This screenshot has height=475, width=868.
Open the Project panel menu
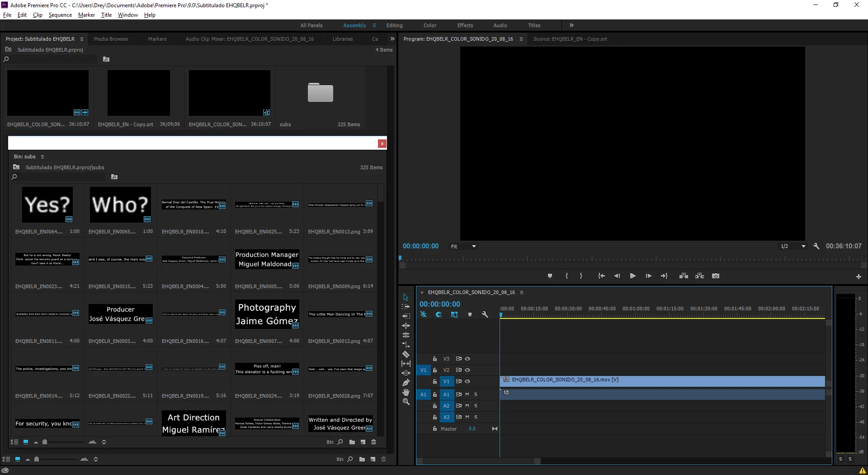coord(82,39)
